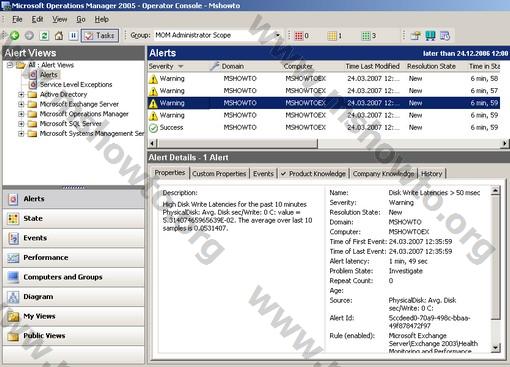
Task: Click the MSHOWTOEX cell in Success row
Action: pos(305,127)
